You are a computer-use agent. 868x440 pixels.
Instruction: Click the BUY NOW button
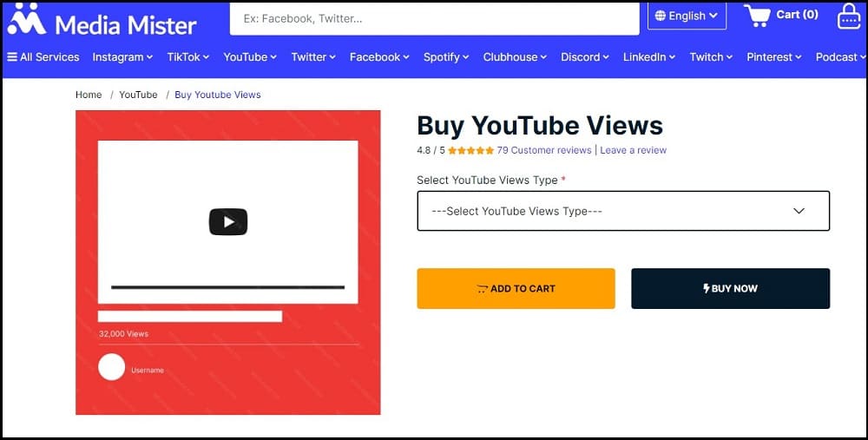coord(731,288)
